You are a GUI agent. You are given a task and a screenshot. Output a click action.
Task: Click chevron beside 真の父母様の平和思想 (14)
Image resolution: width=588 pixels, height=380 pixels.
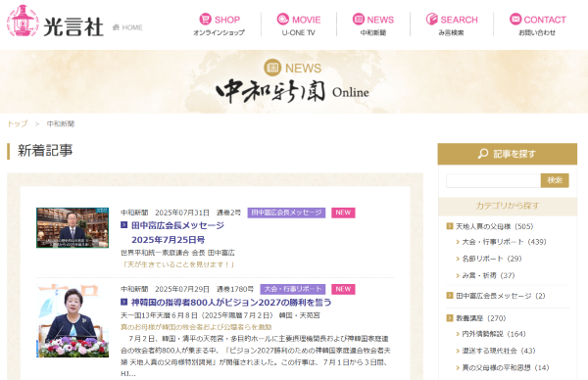tap(458, 368)
